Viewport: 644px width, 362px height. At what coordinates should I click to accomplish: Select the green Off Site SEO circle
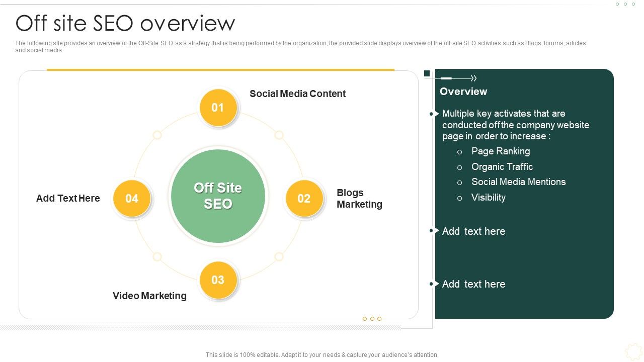(x=218, y=196)
